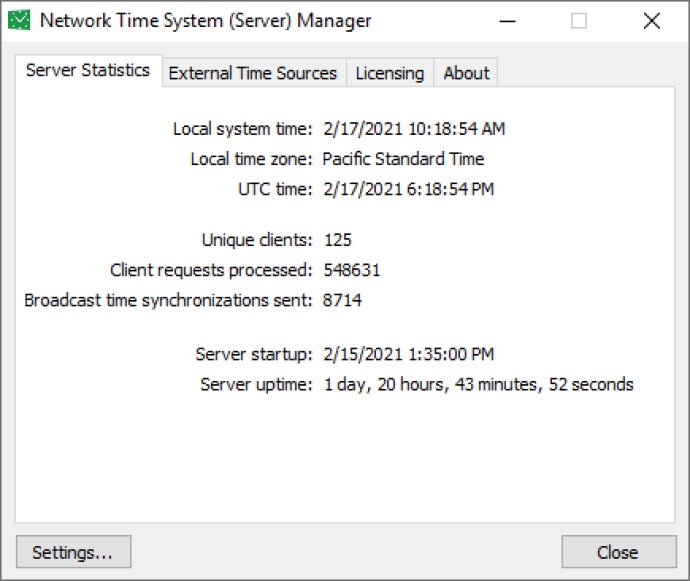
Task: Open the Settings... dialog button
Action: 73,552
